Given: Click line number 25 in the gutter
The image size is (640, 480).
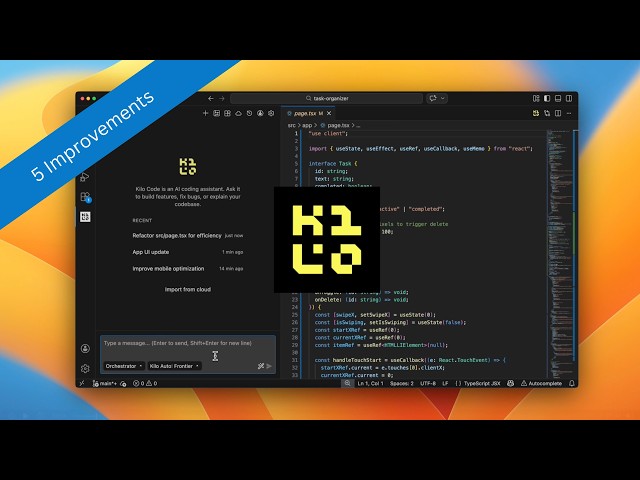Looking at the screenshot, I should [295, 315].
